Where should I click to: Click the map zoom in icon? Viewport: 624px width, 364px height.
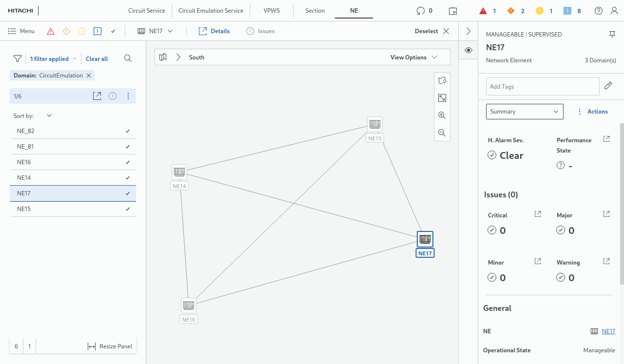click(x=442, y=115)
